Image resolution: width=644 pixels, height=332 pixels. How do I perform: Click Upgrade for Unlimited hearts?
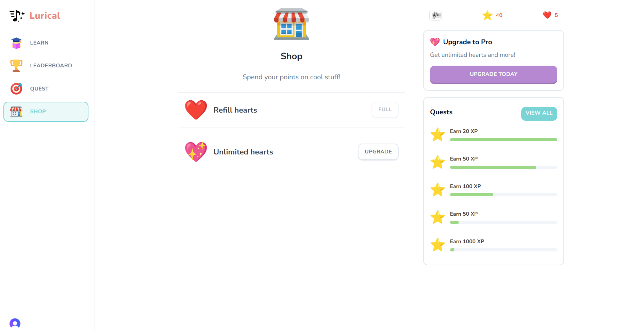378,152
